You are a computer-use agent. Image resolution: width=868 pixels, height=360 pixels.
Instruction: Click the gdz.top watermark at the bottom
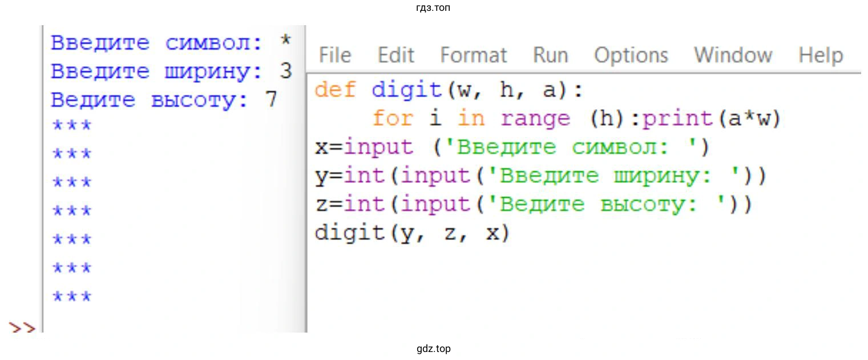434,349
